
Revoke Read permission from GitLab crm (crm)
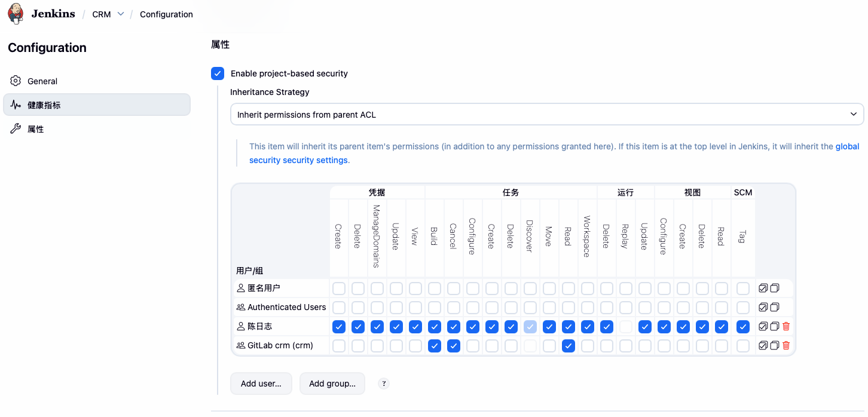pos(569,345)
